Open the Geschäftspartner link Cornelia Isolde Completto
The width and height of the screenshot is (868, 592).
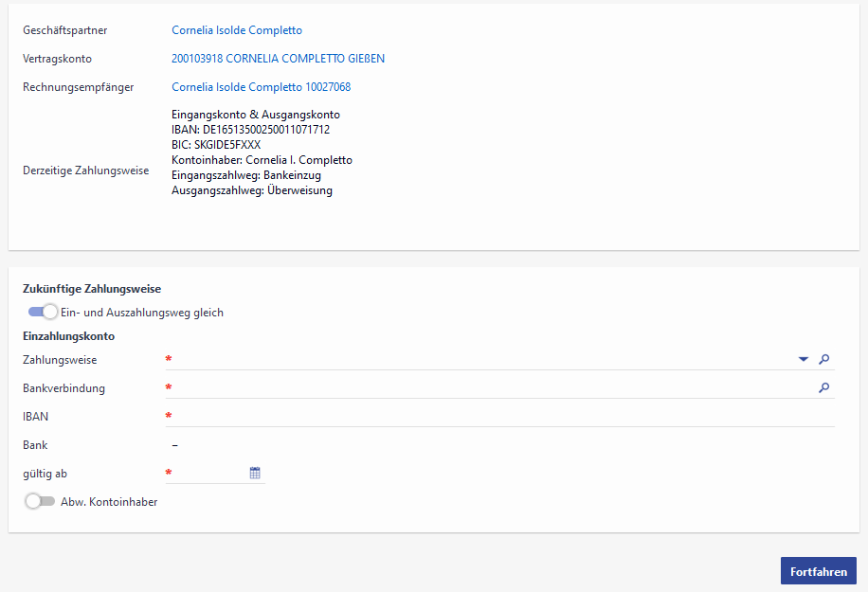pos(236,30)
